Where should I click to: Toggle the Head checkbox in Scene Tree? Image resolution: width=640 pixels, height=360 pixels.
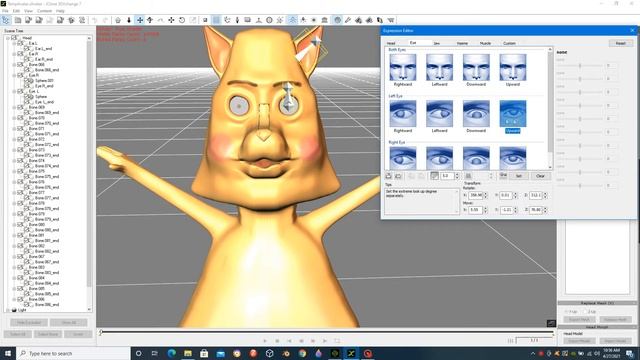click(x=14, y=38)
